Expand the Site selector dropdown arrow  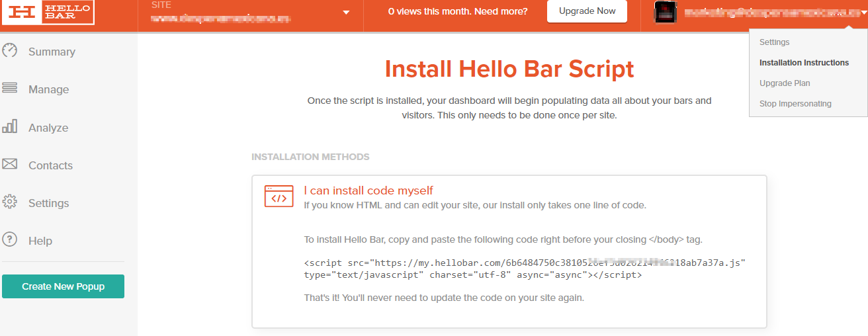[346, 13]
